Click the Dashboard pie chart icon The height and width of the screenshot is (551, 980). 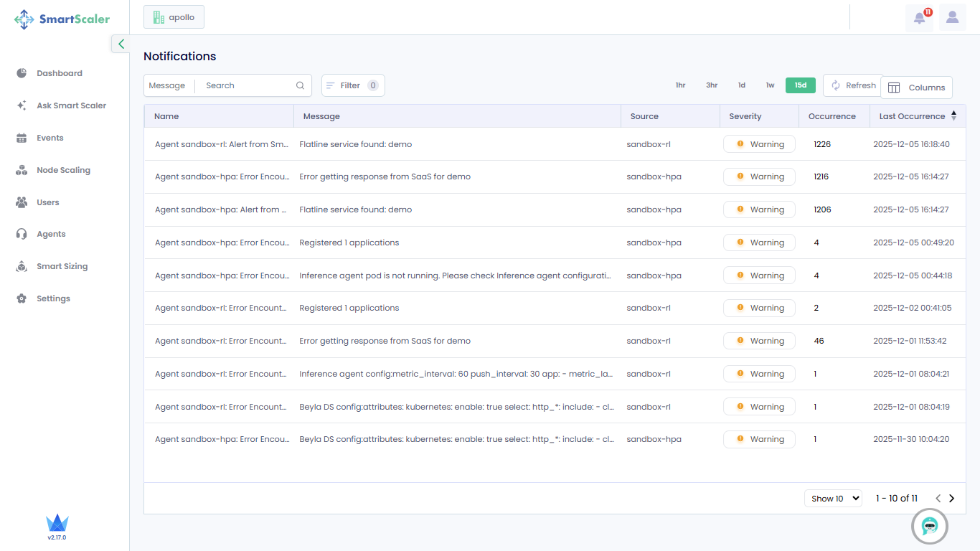coord(22,73)
